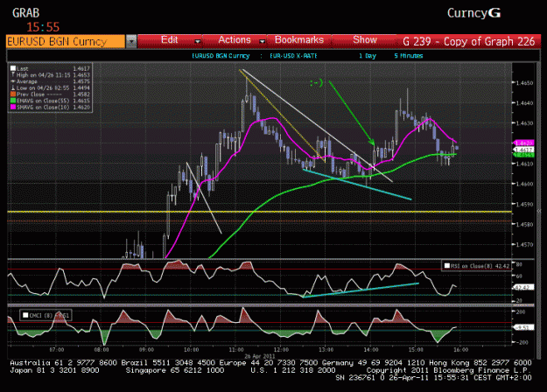Click the green 1.4615 EMAVG price tag
547x392 pixels.
coord(523,155)
